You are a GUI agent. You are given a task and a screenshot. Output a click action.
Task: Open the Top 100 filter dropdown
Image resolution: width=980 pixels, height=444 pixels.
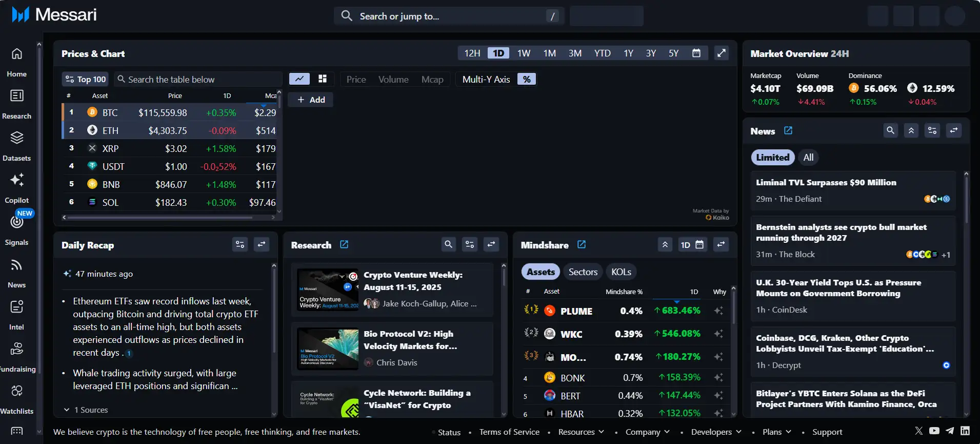(85, 79)
